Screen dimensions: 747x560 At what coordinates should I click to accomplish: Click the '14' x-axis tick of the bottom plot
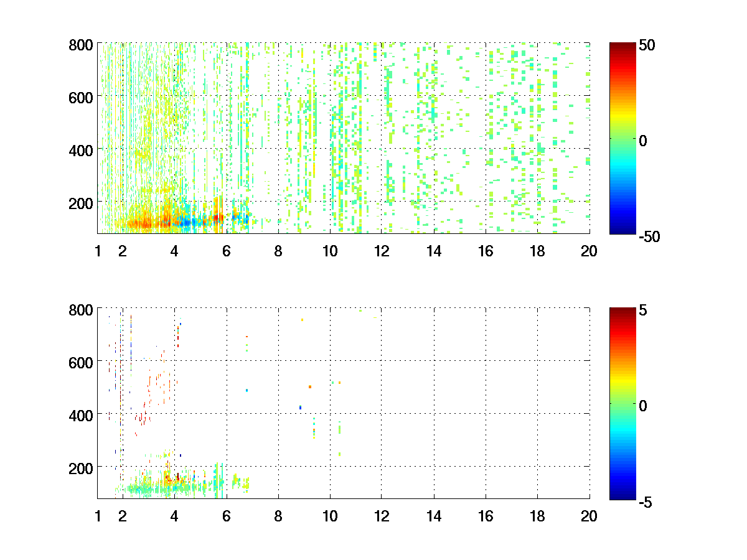coord(434,516)
